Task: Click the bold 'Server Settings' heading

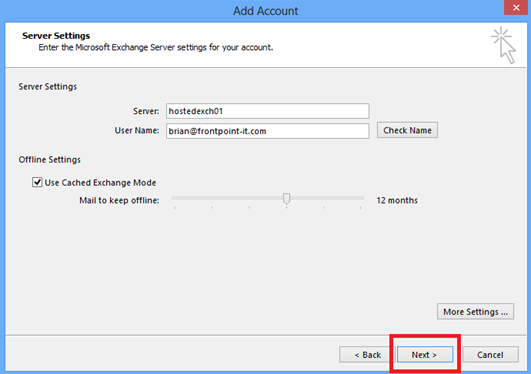Action: click(56, 36)
